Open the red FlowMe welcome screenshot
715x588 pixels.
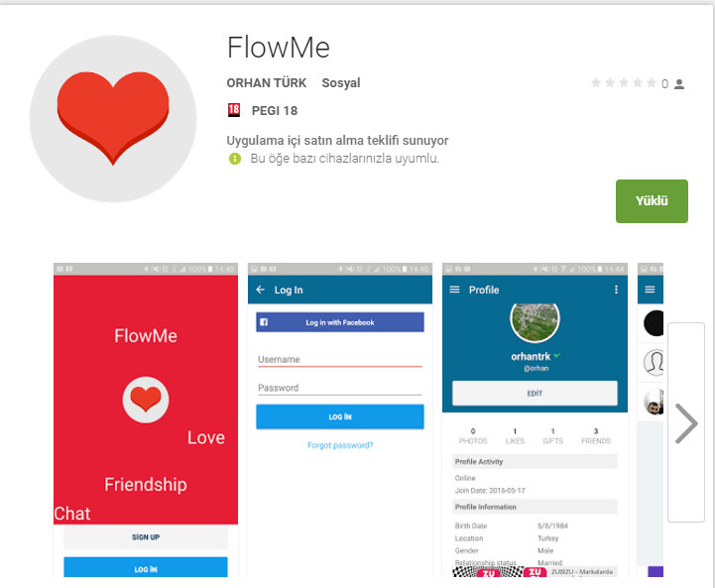pyautogui.click(x=146, y=419)
